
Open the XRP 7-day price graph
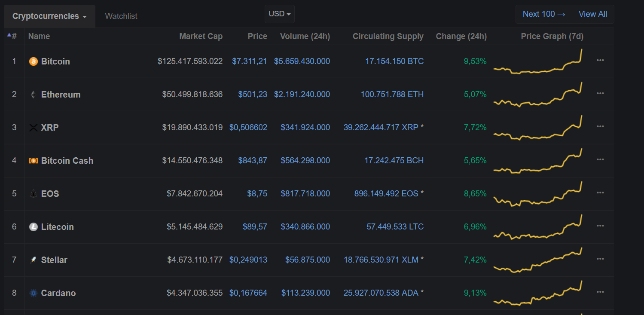[x=538, y=128]
